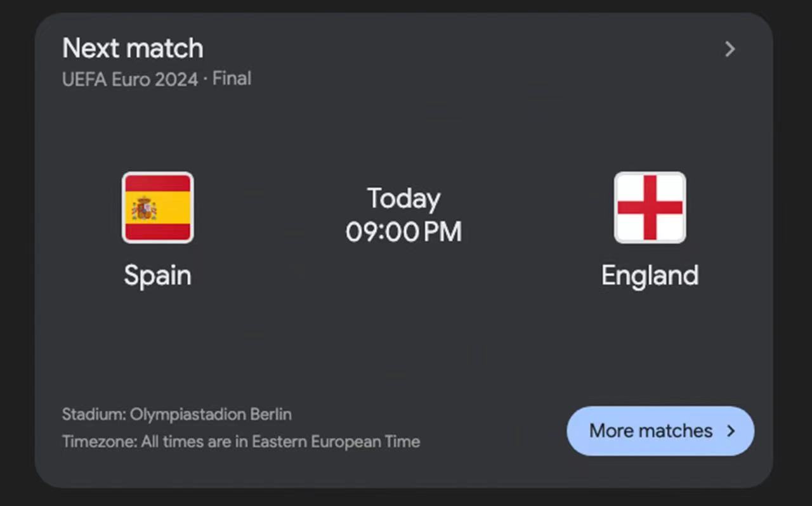Screen dimensions: 812x506
Task: Click the Spain flag icon
Action: click(x=157, y=207)
